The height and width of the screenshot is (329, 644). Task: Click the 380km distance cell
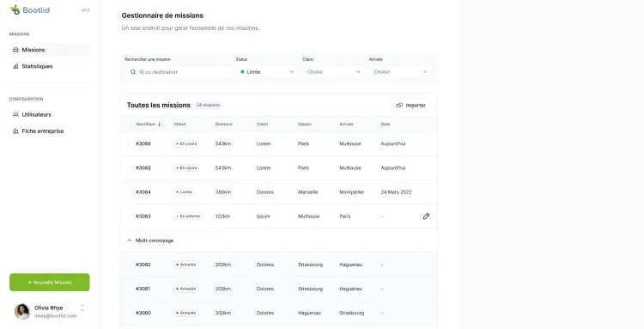click(223, 192)
